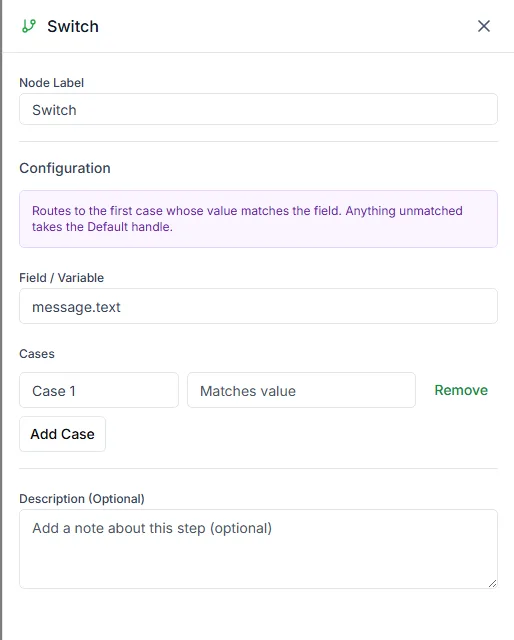Click the message.text Field / Variable input
This screenshot has height=640, width=514.
pyautogui.click(x=258, y=307)
